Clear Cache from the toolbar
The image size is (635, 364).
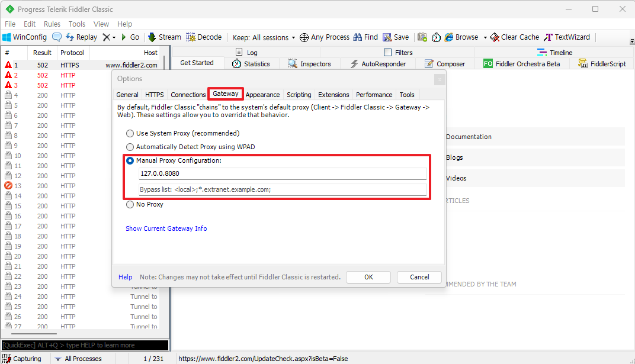pyautogui.click(x=514, y=37)
